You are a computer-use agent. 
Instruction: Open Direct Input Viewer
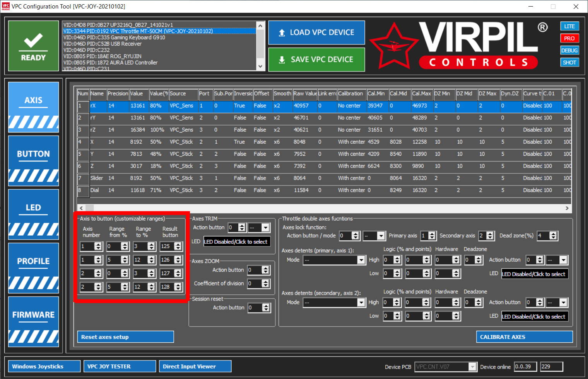[195, 366]
